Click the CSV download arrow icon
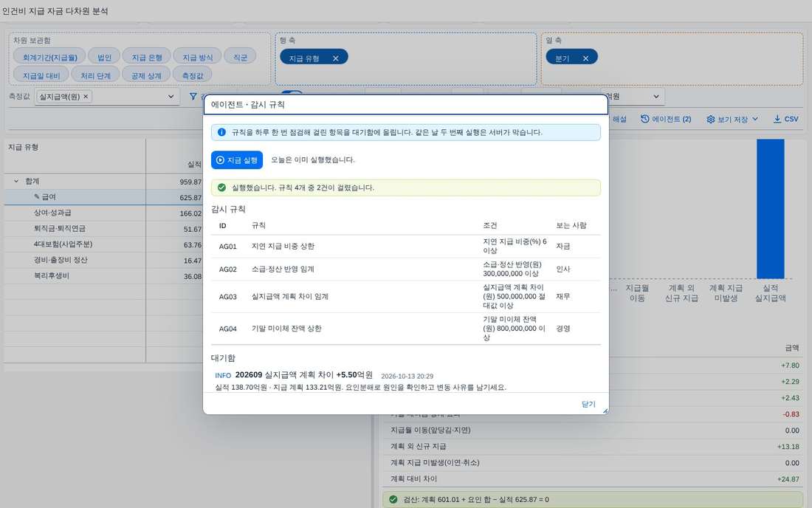 point(777,119)
